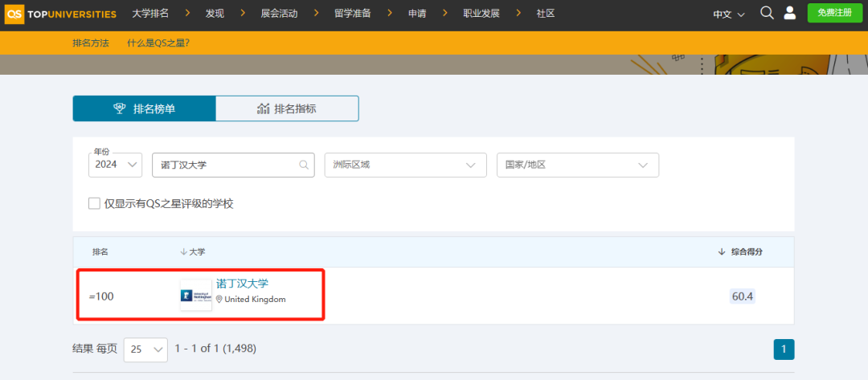Viewport: 868px width, 380px height.
Task: Click the University of Nottingham logo thumbnail
Action: point(196,295)
